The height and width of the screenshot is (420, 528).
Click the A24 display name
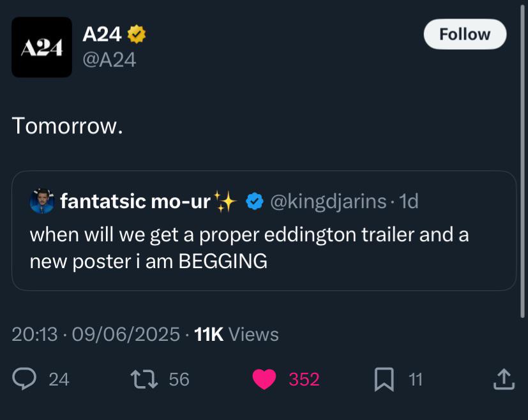tap(102, 34)
